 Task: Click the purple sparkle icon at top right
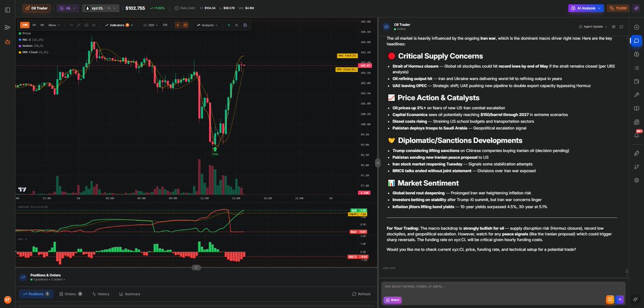pyautogui.click(x=636, y=8)
